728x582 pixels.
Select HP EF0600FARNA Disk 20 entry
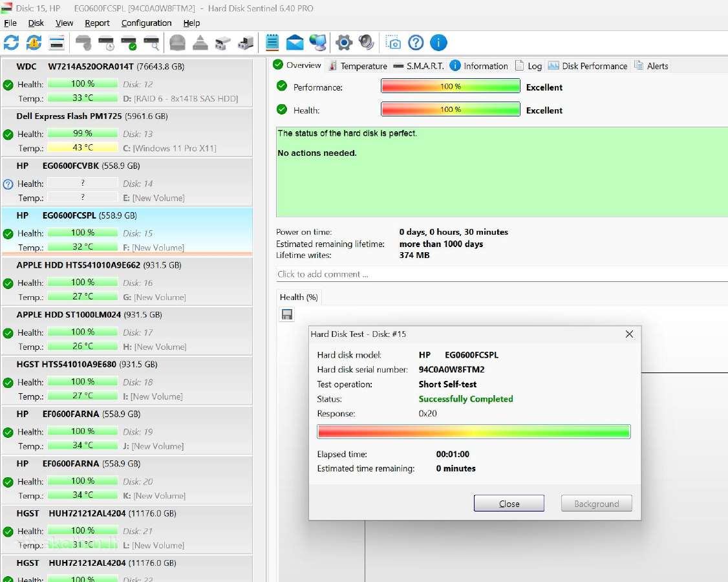pyautogui.click(x=127, y=480)
